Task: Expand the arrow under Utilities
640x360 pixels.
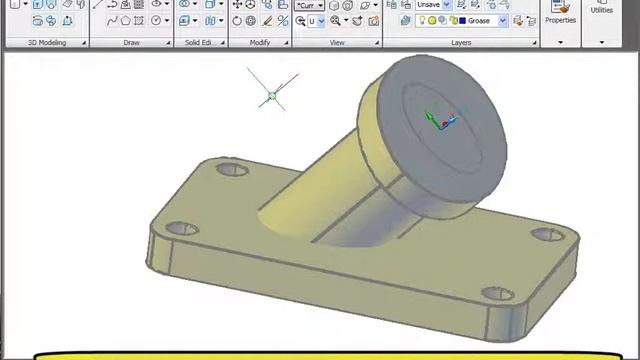Action: 602,42
